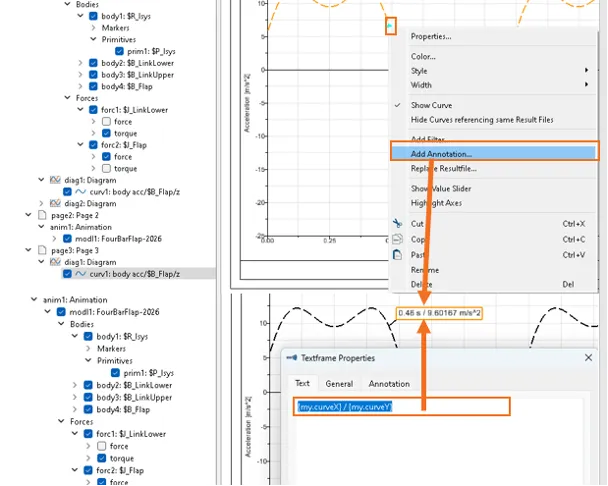Click the text field containing {my.curveX} / {my.curveY}
Viewport: 608px width, 486px height.
click(400, 406)
